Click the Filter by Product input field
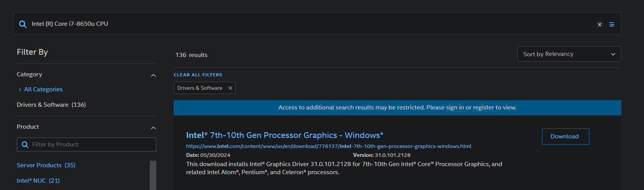 87,145
